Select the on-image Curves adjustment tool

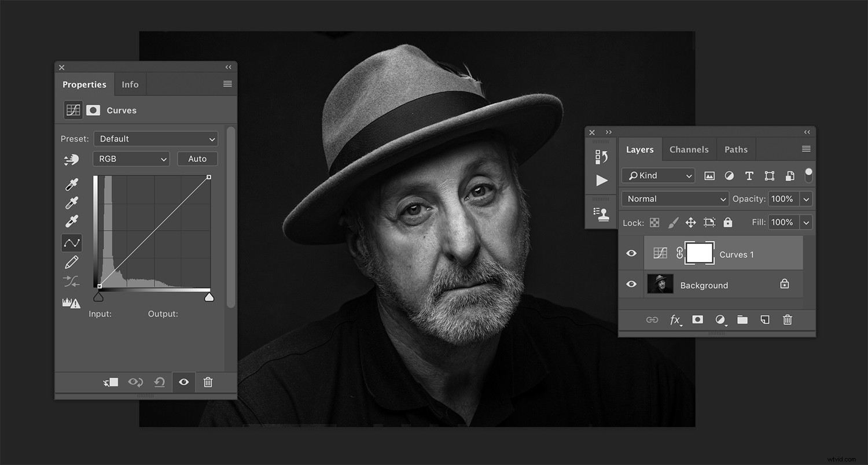[x=71, y=160]
